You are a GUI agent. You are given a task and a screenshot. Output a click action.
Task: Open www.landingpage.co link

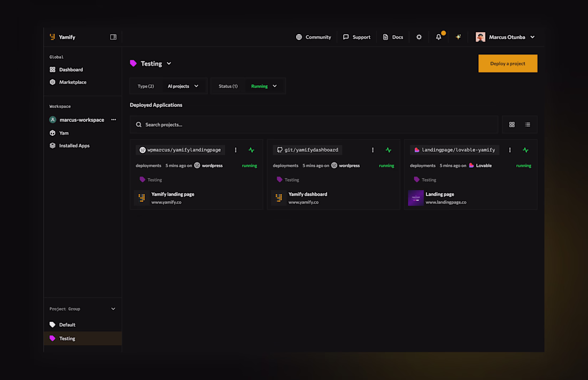click(446, 202)
